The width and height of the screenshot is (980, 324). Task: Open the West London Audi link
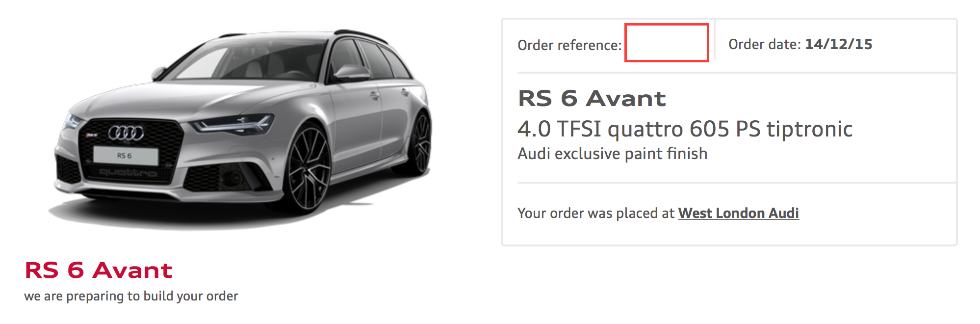[x=738, y=213]
